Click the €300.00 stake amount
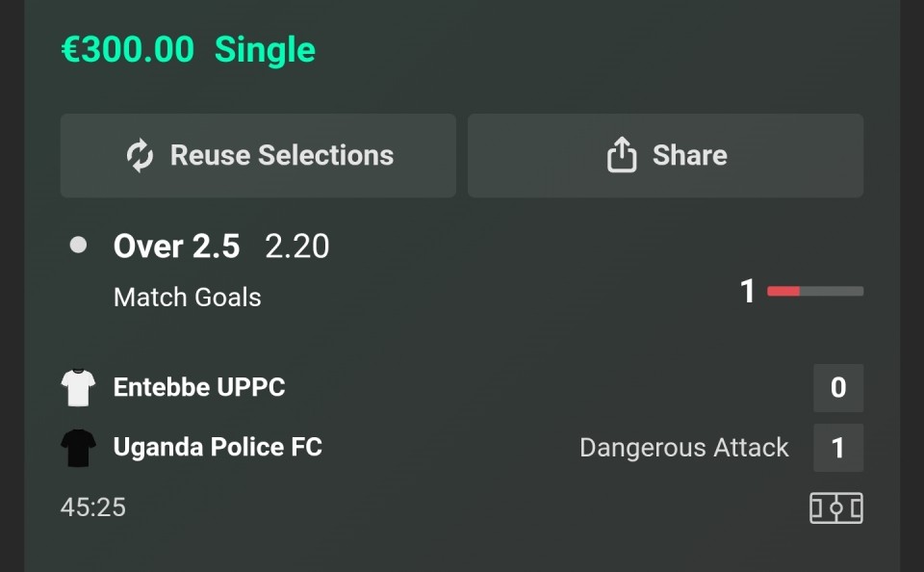924x572 pixels. tap(128, 49)
